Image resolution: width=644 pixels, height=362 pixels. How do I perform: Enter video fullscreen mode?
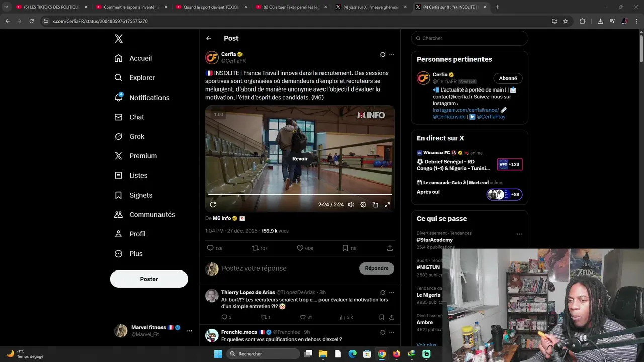[387, 205]
